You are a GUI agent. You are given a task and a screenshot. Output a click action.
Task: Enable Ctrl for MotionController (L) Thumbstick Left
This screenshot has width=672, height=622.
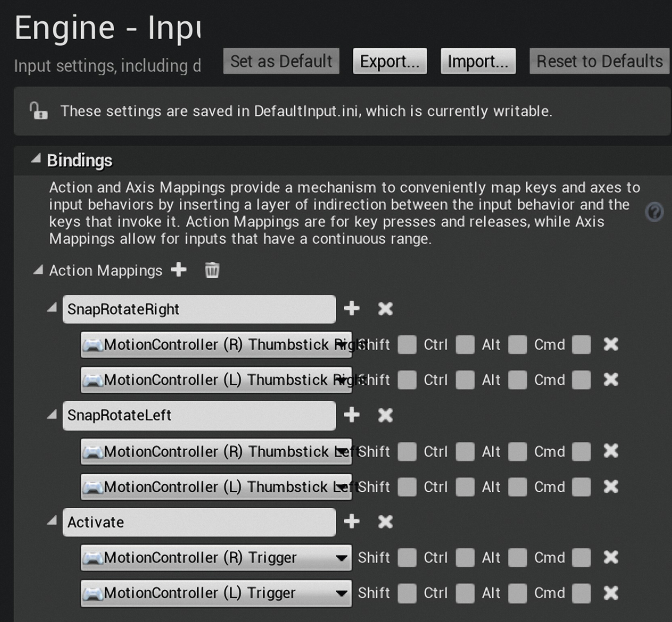[x=465, y=487]
